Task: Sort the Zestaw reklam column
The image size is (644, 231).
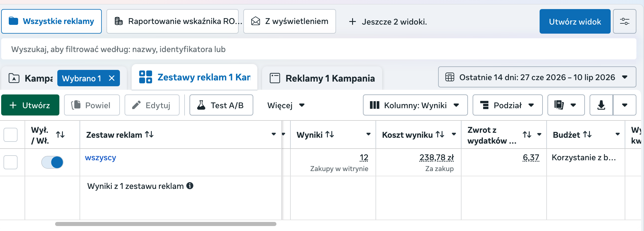Action: (x=149, y=135)
